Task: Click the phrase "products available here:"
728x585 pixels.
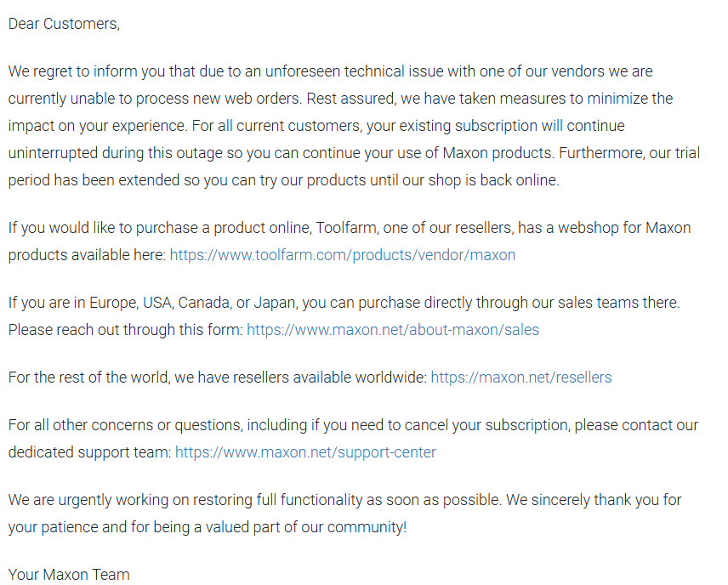Action: (x=87, y=255)
